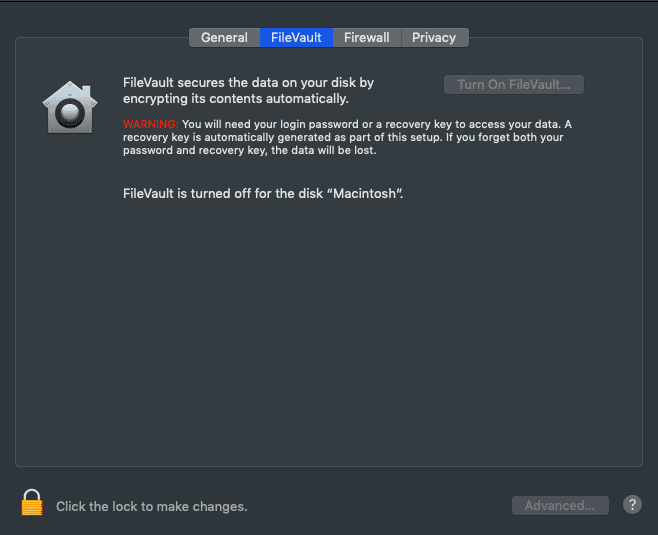Click the red WARNING label
This screenshot has height=535, width=658.
coord(151,124)
